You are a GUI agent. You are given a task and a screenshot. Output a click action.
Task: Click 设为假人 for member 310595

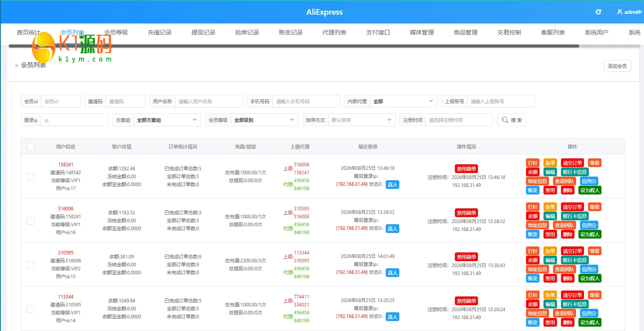(590, 279)
